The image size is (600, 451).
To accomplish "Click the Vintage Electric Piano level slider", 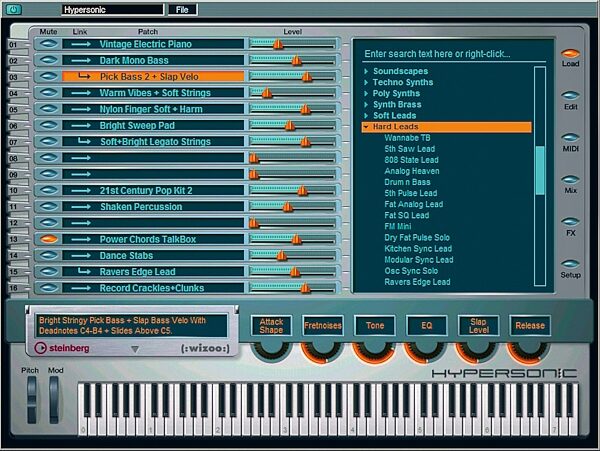I will [278, 44].
